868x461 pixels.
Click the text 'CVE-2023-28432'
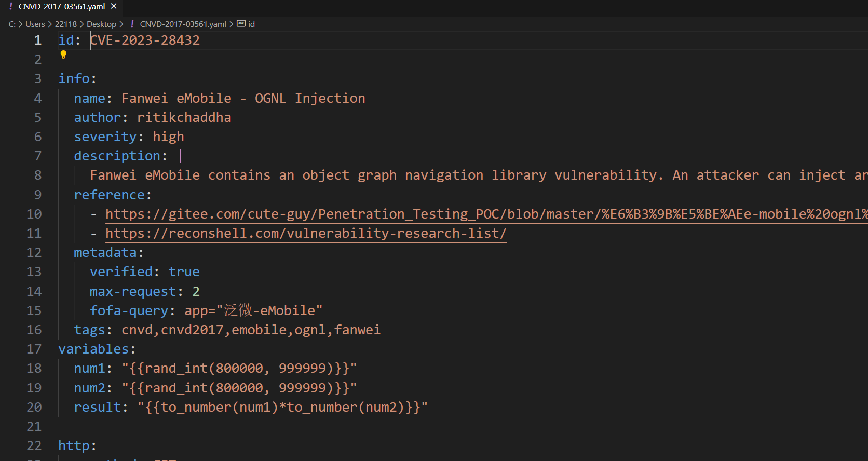click(145, 40)
